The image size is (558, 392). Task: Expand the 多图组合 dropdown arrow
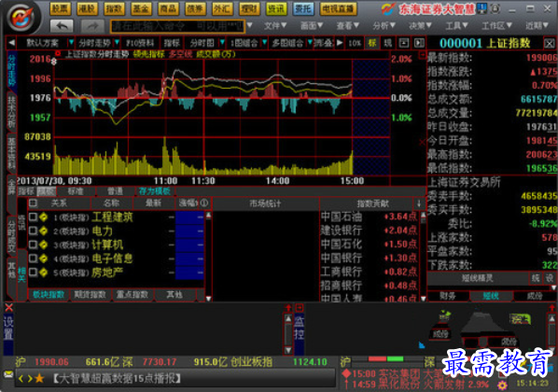pyautogui.click(x=310, y=43)
